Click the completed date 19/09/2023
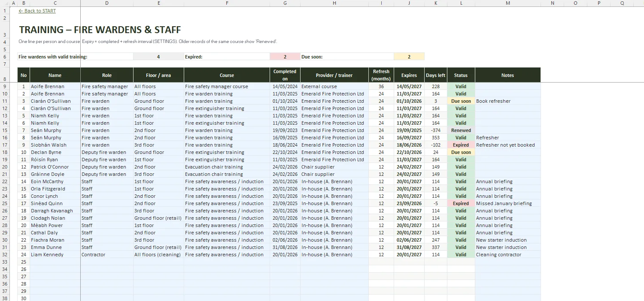The image size is (644, 301). 285,130
